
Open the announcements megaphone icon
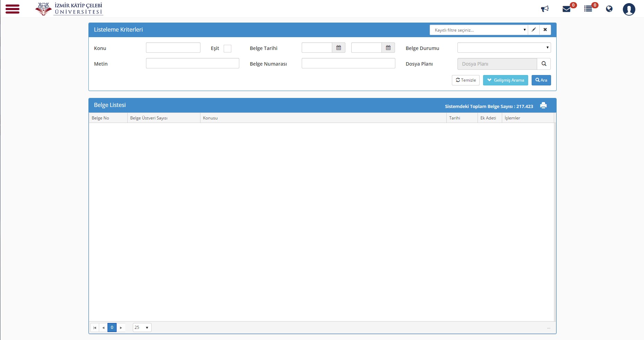pos(545,9)
